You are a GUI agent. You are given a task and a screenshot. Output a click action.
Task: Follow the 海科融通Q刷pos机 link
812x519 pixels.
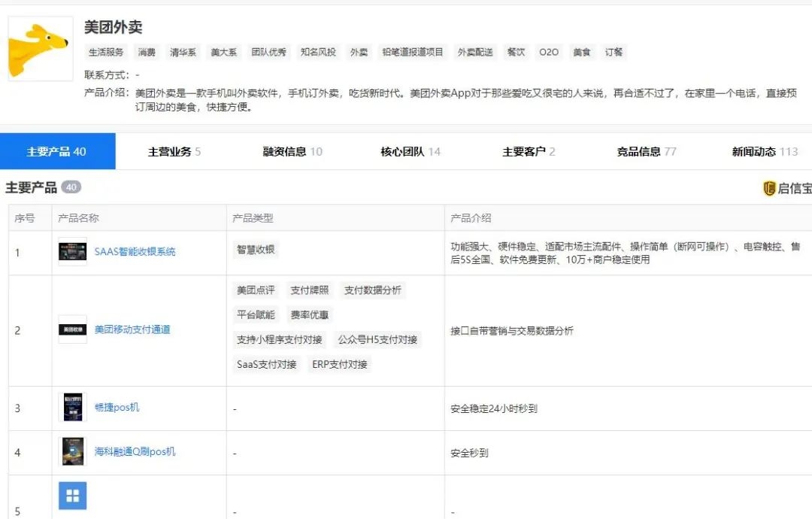tap(135, 451)
